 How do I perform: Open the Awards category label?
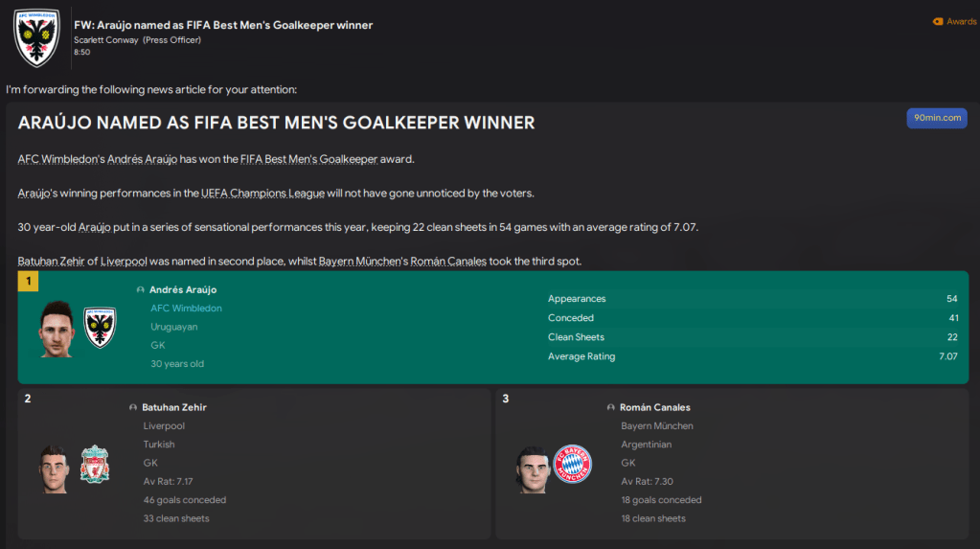[x=961, y=21]
